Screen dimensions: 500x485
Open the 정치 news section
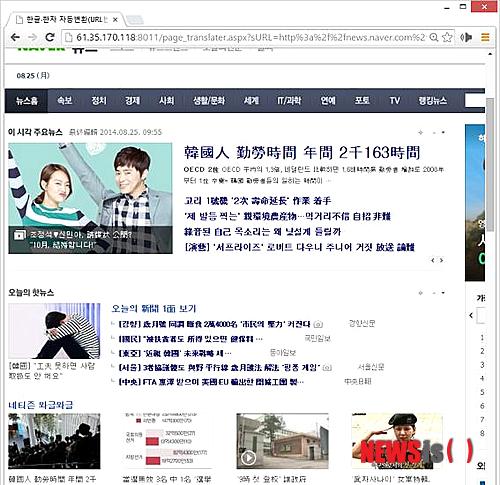coord(99,101)
